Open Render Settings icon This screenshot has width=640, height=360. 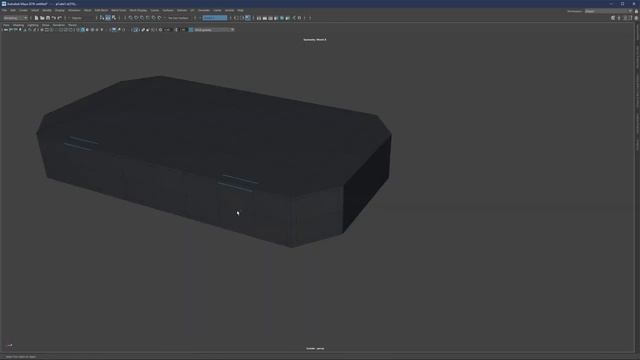point(276,18)
